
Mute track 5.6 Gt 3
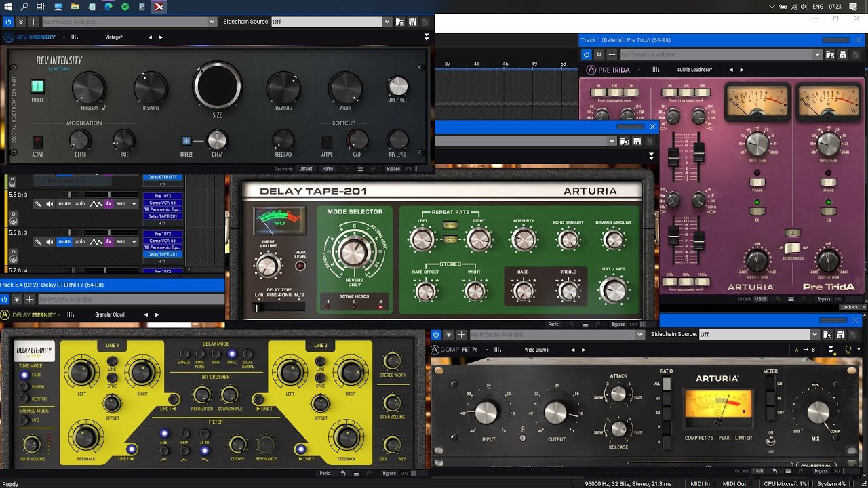64,241
